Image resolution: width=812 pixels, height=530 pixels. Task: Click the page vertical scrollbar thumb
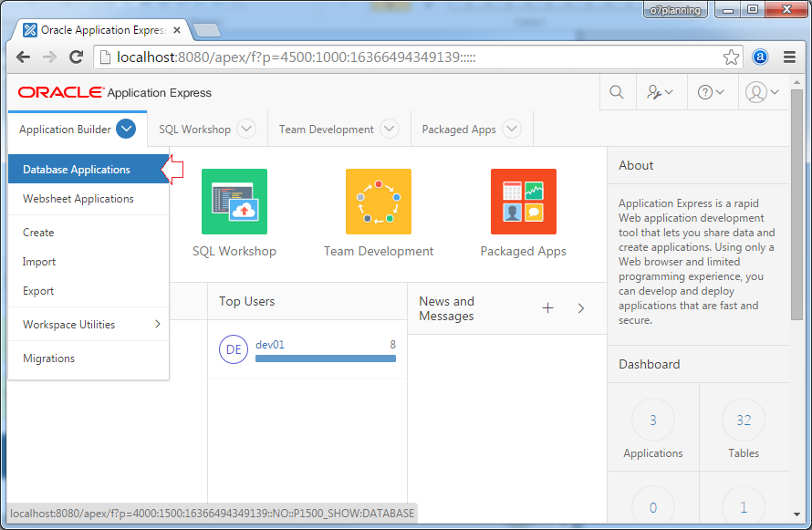coord(796,204)
